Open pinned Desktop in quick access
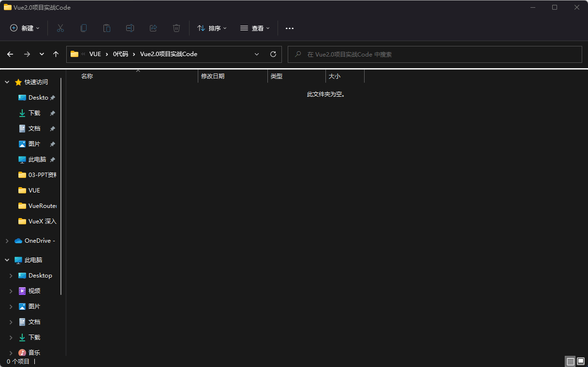 point(38,98)
